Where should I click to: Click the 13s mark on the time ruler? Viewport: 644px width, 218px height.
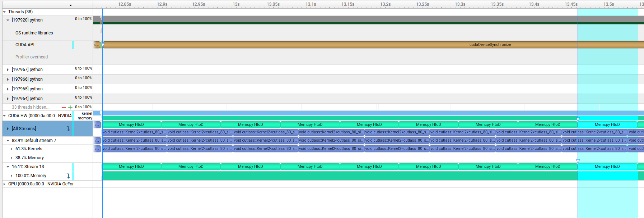point(236,4)
